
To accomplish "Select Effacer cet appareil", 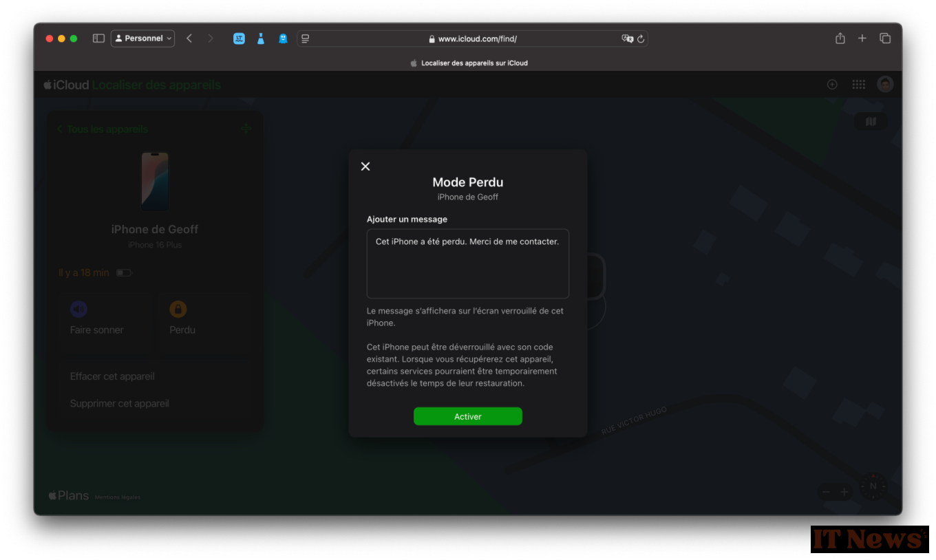I will click(x=112, y=376).
